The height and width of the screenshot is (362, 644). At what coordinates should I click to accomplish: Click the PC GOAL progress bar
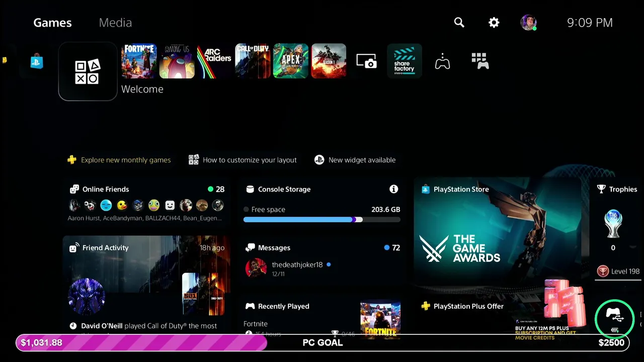[322, 342]
